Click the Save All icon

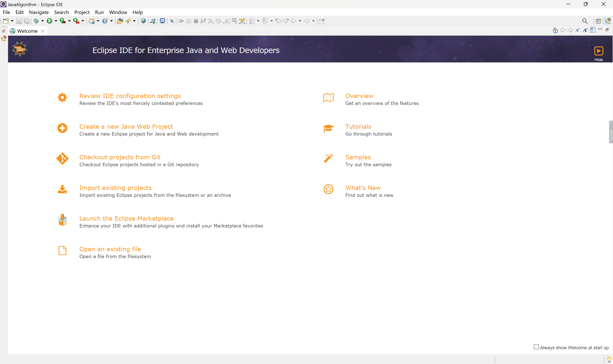click(26, 21)
